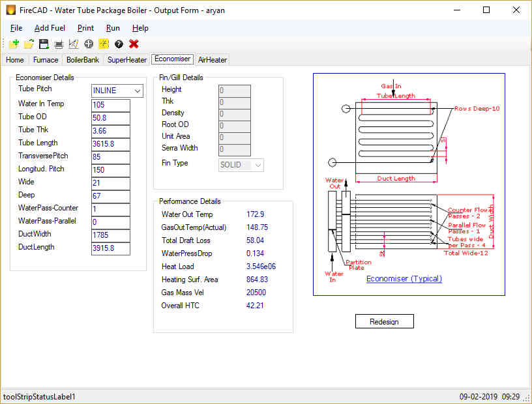Follow the Economiser (Typical) link
Screen dimensions: 532x404
coord(404,278)
